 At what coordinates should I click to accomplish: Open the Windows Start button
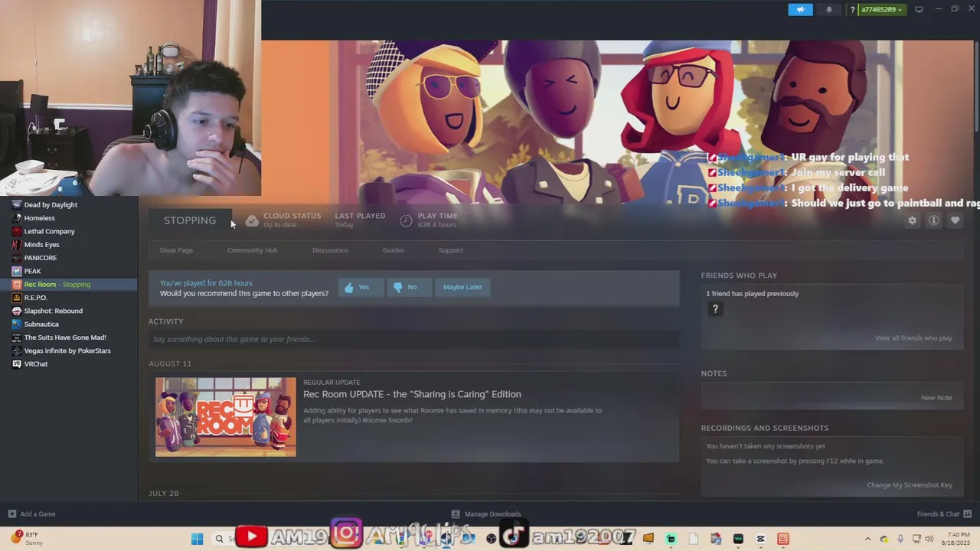197,539
